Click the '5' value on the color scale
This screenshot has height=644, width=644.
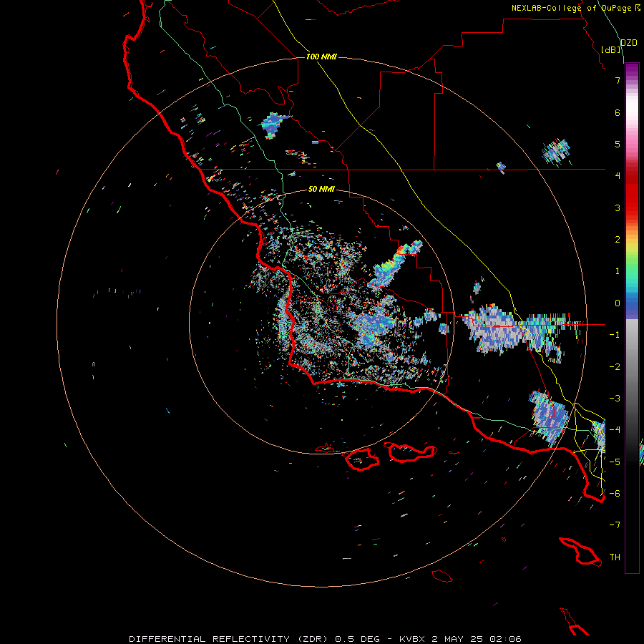(x=618, y=144)
